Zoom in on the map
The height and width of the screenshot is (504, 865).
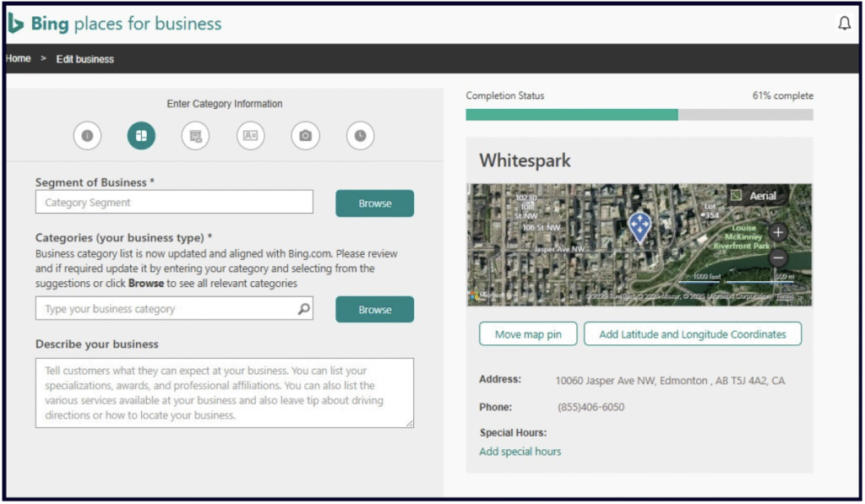(x=778, y=231)
